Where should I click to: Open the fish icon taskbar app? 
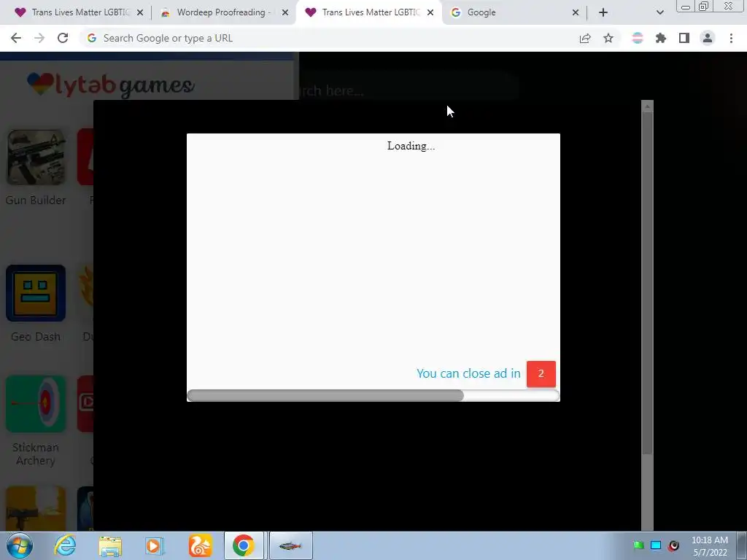point(290,545)
